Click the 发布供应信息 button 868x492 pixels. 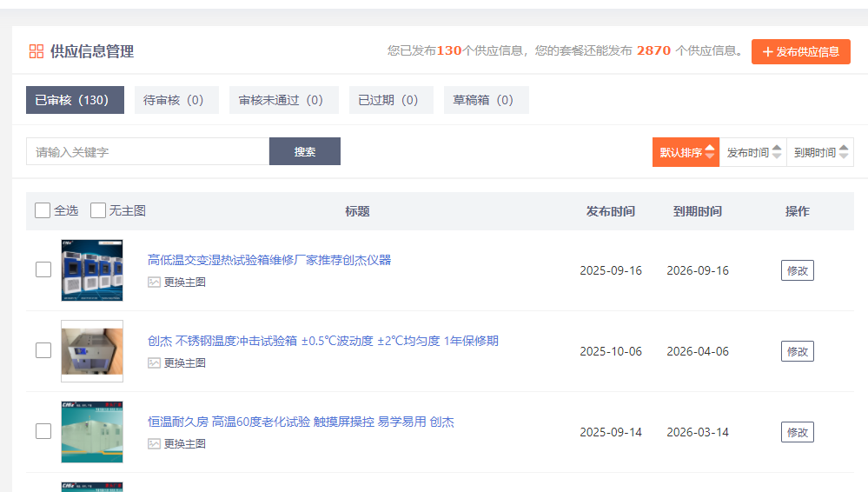(800, 51)
